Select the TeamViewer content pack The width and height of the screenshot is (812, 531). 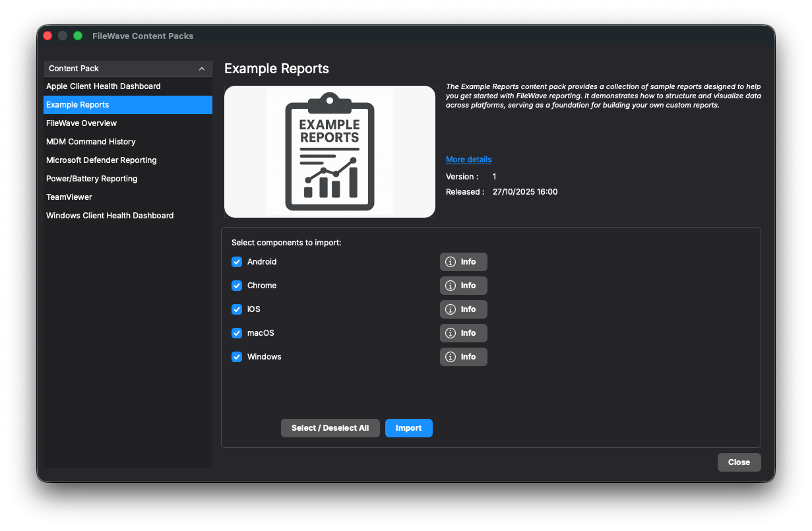tap(69, 197)
